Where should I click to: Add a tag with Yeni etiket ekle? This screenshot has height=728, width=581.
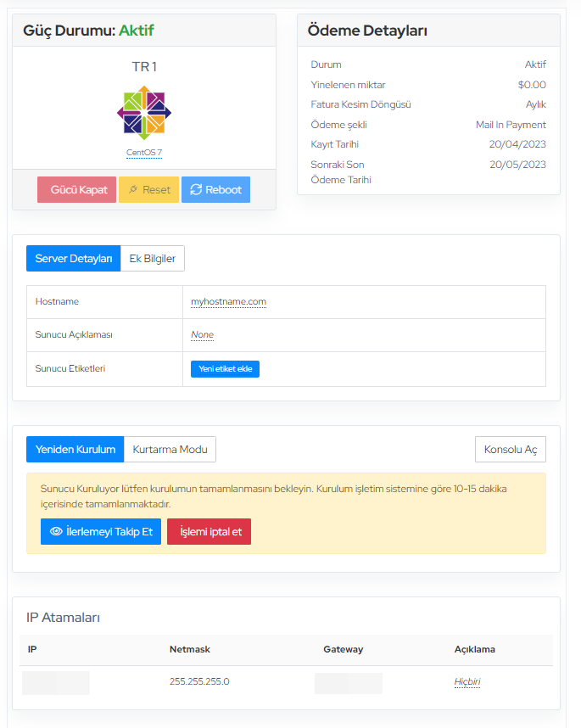(x=225, y=369)
